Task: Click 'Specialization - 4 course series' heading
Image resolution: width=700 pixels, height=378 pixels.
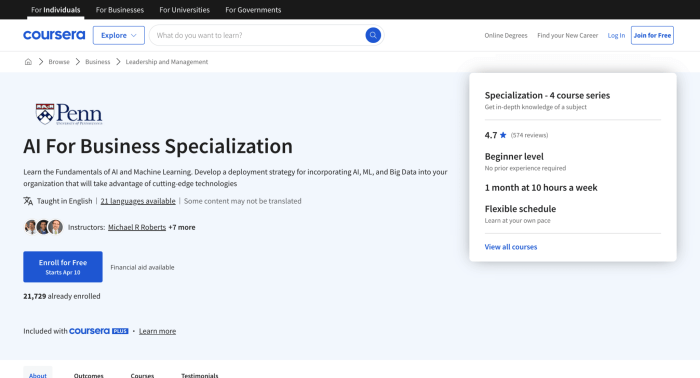Action: pyautogui.click(x=547, y=95)
